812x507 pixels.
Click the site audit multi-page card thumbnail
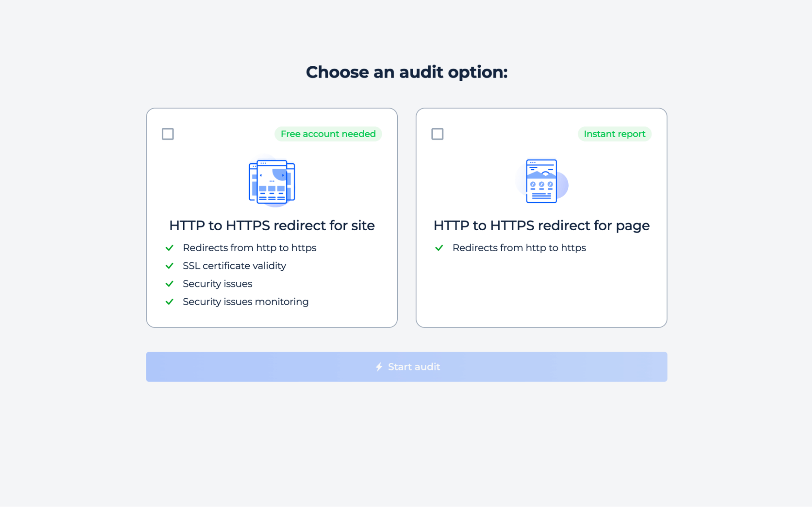[x=272, y=181]
